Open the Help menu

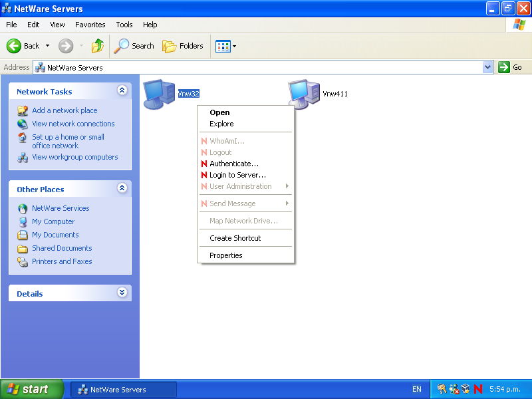(150, 25)
